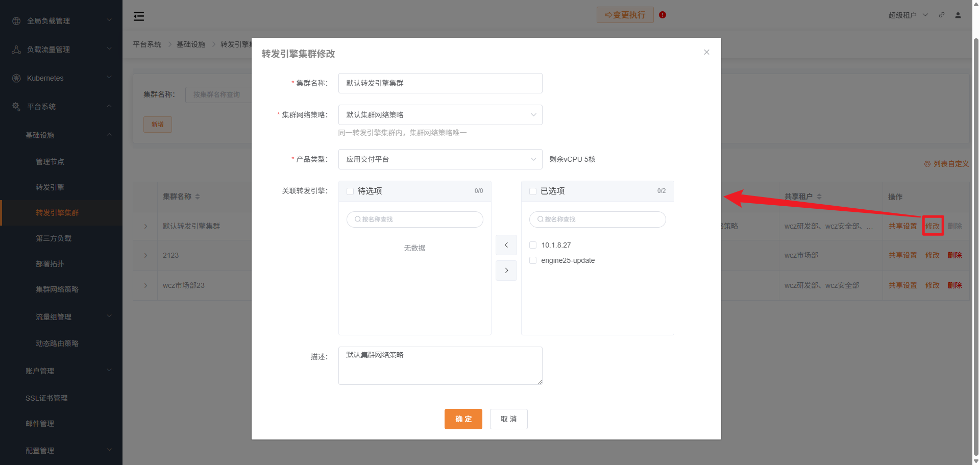Cancel the dialog with 取消
980x465 pixels.
(508, 419)
